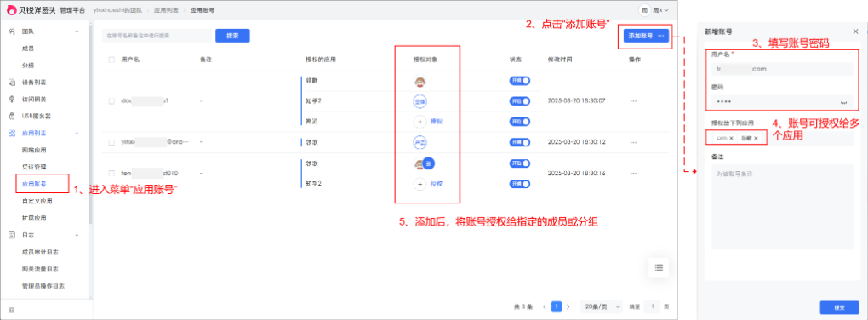Click the 授权 link in the fen account row
Screen dimensions: 868x320
point(437,185)
